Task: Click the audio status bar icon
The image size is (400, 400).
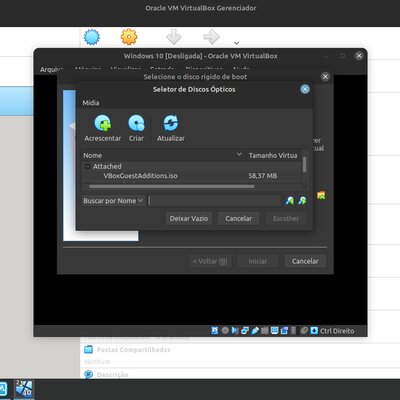Action: (x=235, y=330)
